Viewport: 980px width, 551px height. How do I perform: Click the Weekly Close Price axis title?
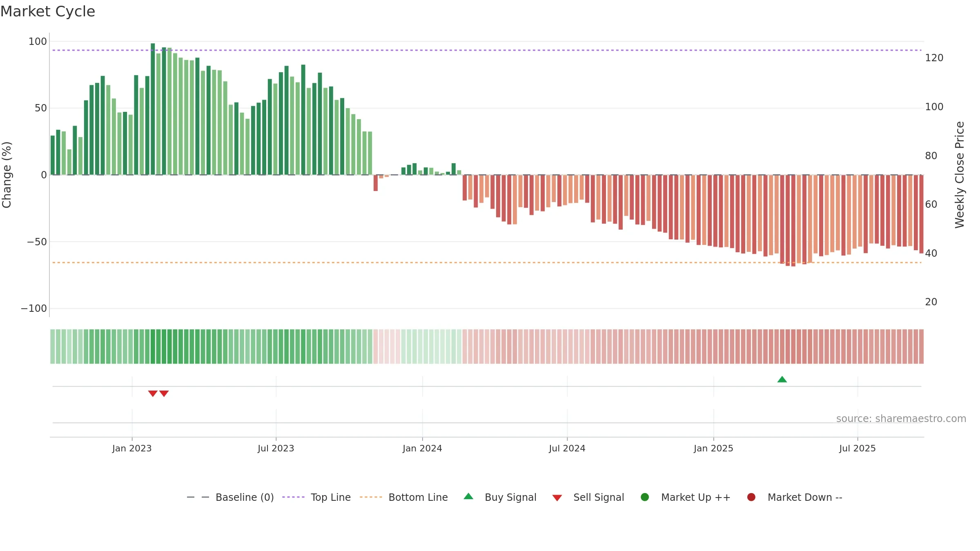point(960,175)
